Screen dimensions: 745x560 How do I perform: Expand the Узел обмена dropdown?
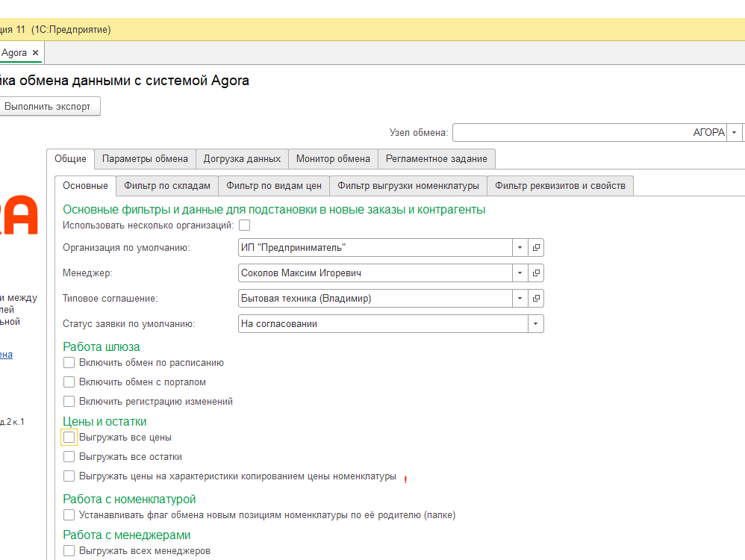click(x=735, y=133)
